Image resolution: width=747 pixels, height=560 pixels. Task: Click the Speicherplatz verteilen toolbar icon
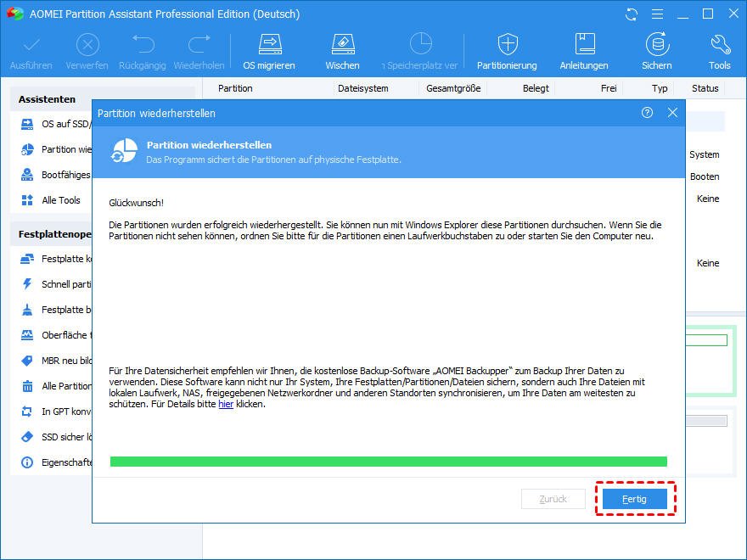[421, 44]
